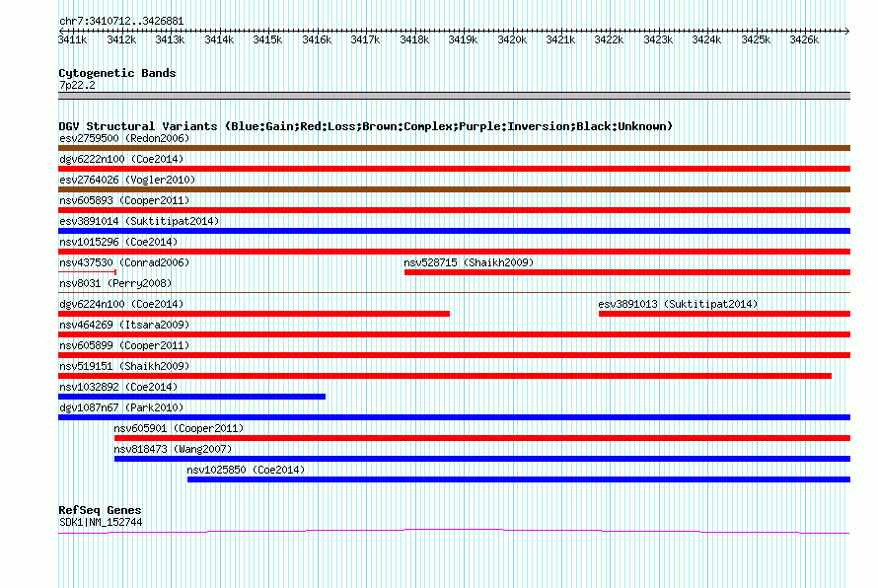This screenshot has height=588, width=878.
Task: Click the SDK1|NM_152744 RefSeq gene label
Action: tap(101, 523)
